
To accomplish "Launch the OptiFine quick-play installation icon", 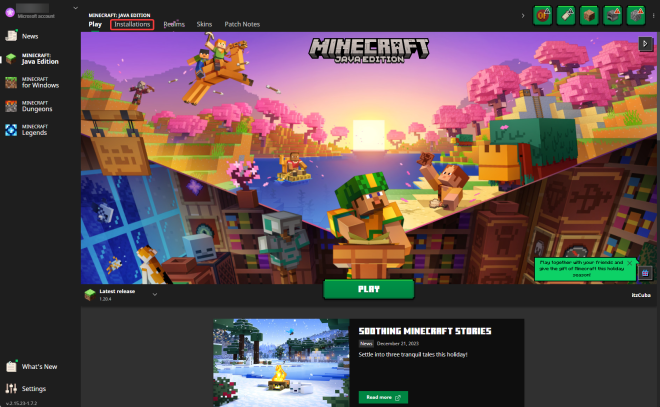I will [543, 16].
